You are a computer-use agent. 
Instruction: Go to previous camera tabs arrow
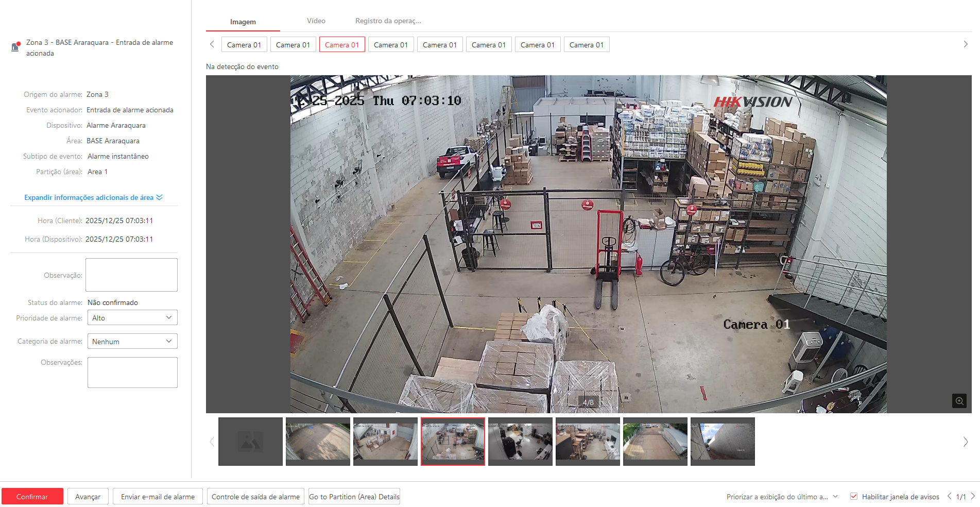point(212,44)
